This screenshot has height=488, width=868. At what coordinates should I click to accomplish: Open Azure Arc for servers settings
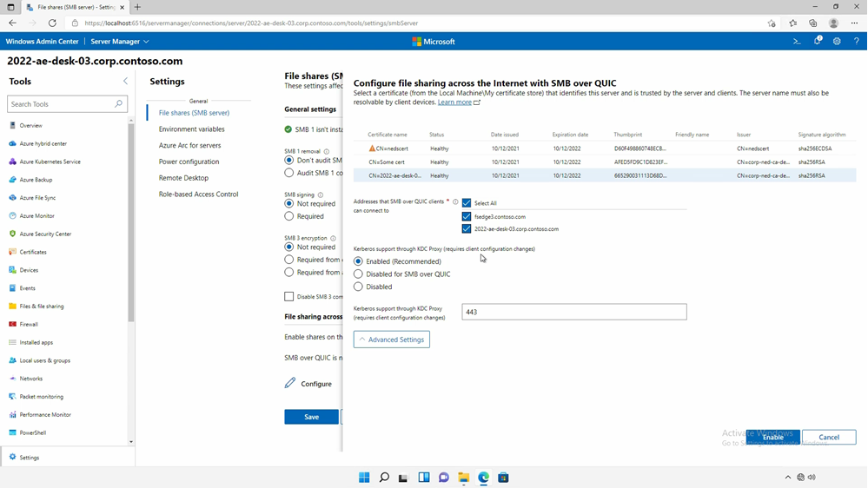click(x=189, y=145)
